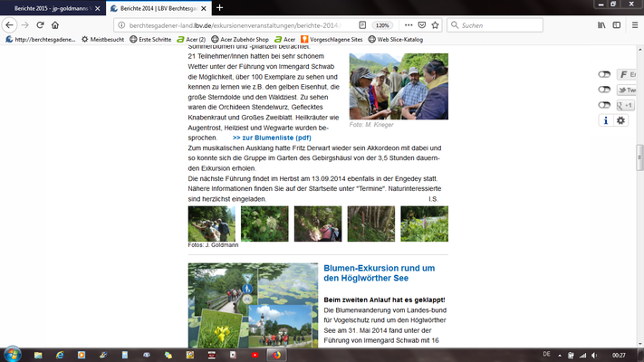The height and width of the screenshot is (362, 644).
Task: Click the address bar URL
Action: coord(235,25)
